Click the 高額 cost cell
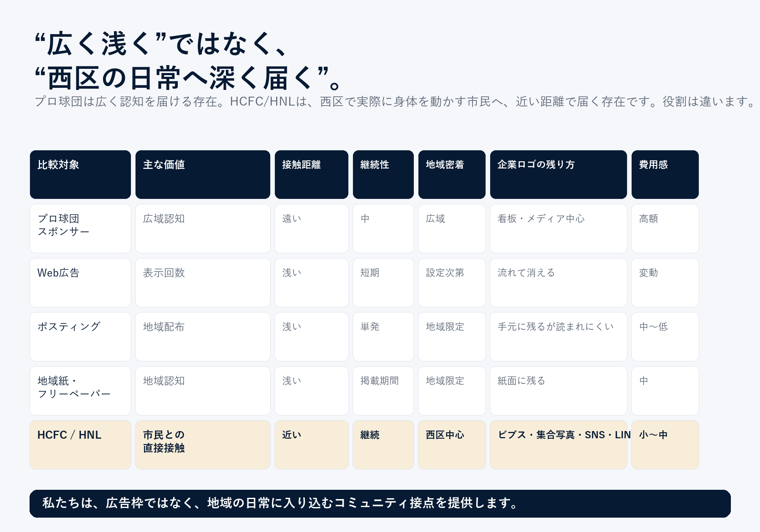Viewport: 760px width, 532px height. coord(665,228)
